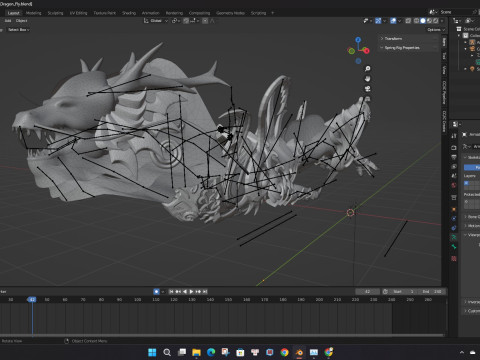This screenshot has width=480, height=360.
Task: Click the play reverse button
Action: 185,292
